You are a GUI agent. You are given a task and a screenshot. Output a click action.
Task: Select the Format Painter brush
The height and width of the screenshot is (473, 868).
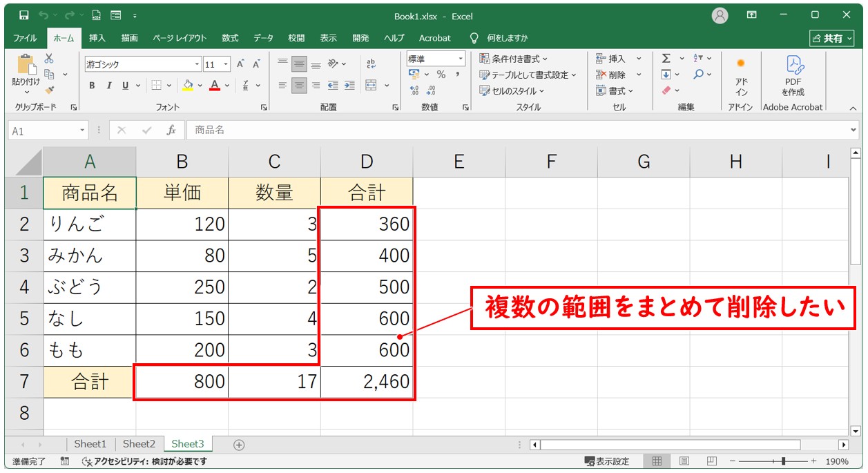[49, 90]
